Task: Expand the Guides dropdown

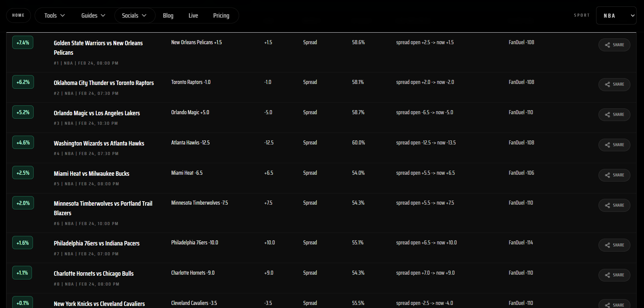Action: 93,15
